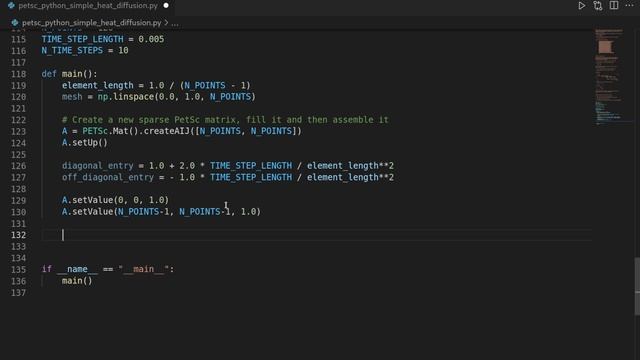Click the empty line 133 in the editor

point(316,247)
